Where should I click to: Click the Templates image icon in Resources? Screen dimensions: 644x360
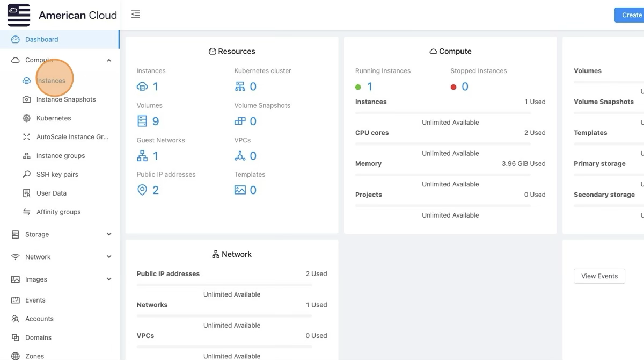pos(240,190)
